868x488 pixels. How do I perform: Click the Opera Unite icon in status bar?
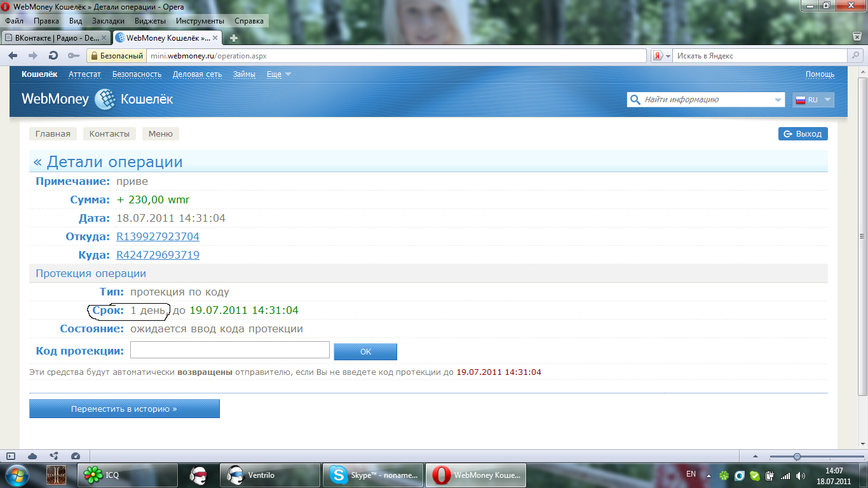(54, 456)
